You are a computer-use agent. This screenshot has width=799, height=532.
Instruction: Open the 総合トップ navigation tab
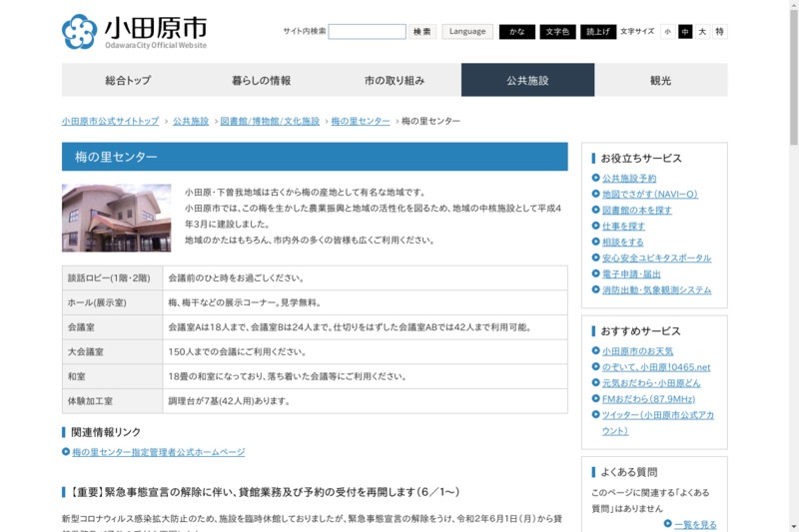tap(128, 80)
